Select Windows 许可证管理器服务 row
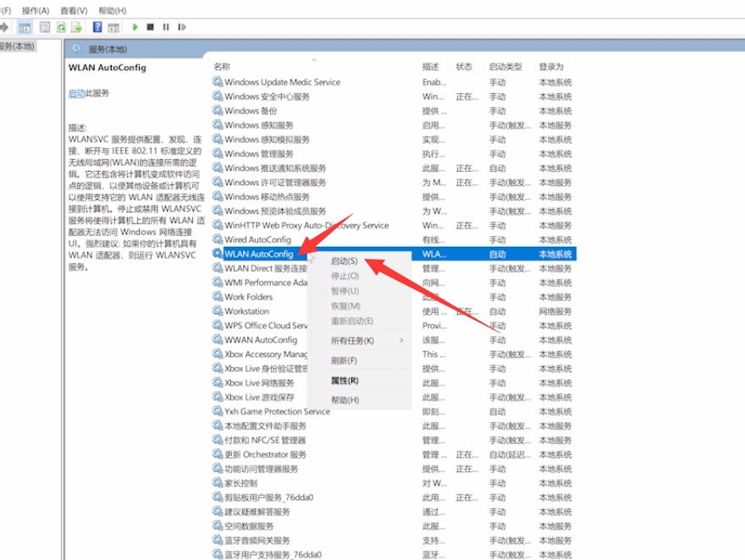This screenshot has width=745, height=560. click(x=394, y=182)
